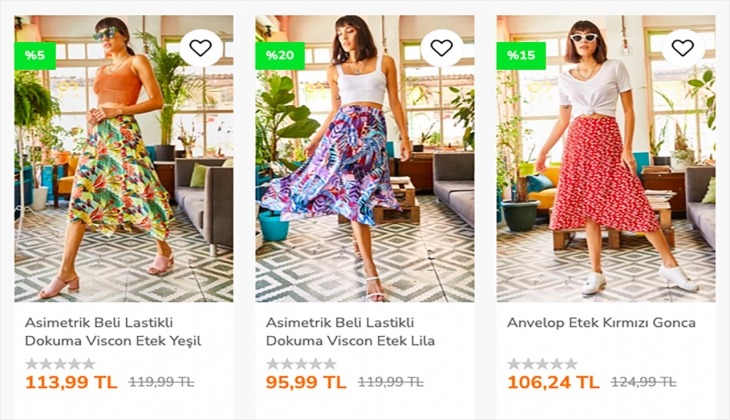Open the red floral wrap skirt photo
The image size is (730, 420).
tap(606, 180)
